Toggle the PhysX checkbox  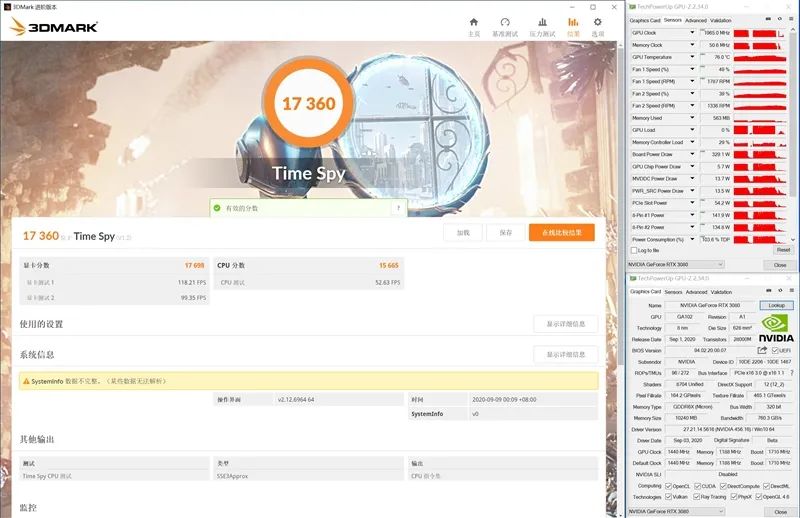pyautogui.click(x=734, y=497)
